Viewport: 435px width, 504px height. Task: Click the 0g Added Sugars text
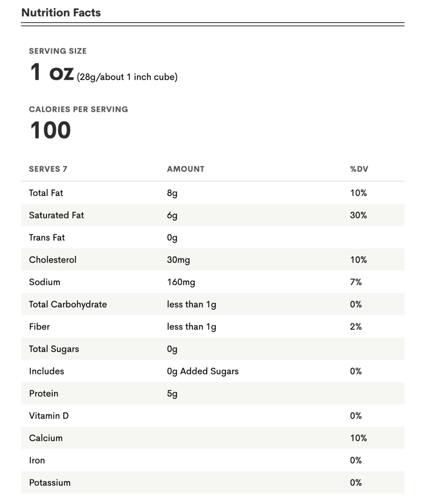pos(203,371)
